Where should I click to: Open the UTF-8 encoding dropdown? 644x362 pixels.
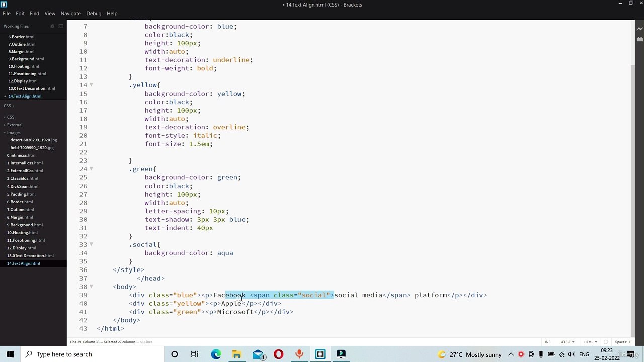[567, 342]
